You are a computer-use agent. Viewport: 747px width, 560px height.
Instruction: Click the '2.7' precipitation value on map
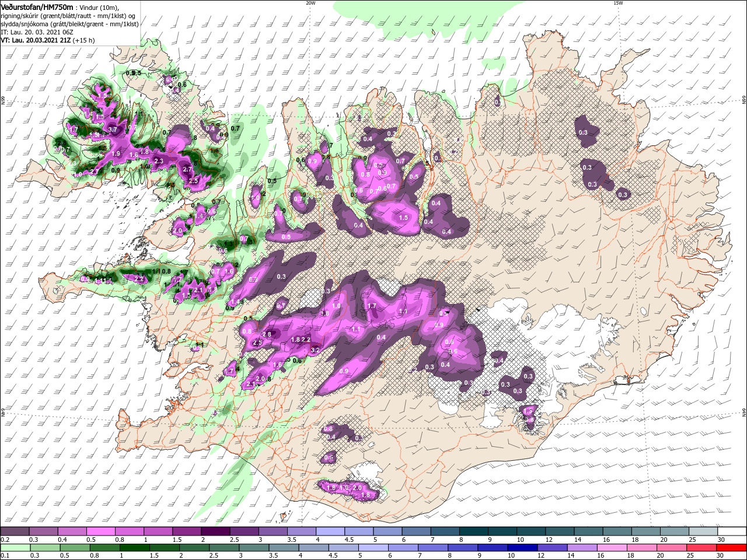(x=187, y=169)
